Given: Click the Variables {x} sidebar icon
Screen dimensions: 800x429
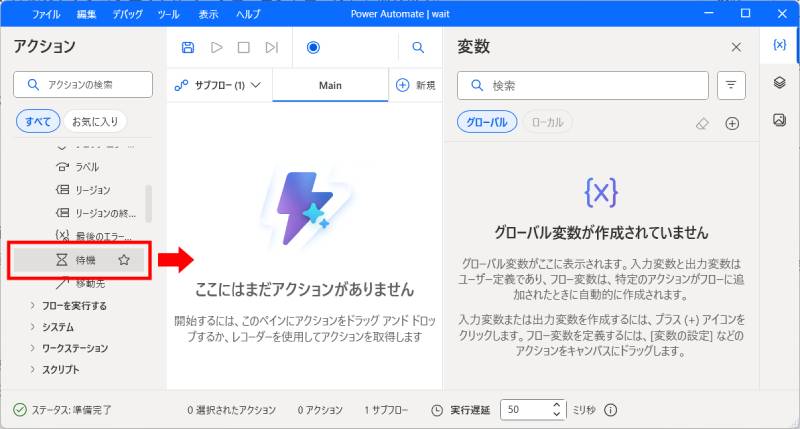Looking at the screenshot, I should click(x=780, y=46).
